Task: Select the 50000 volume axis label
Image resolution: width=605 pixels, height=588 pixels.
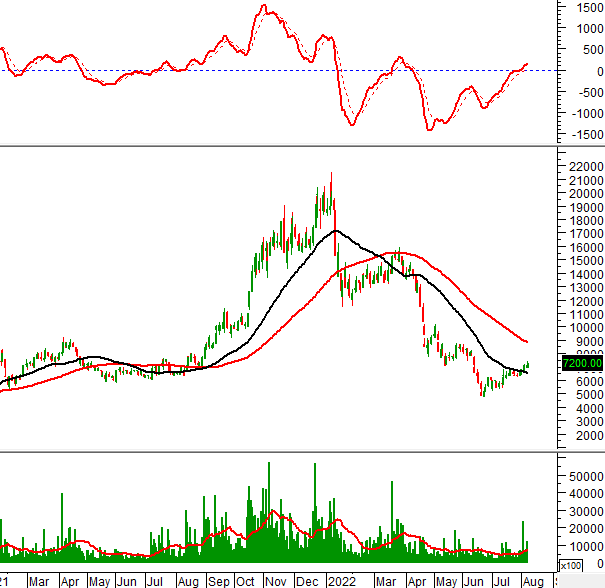Action: tap(580, 478)
